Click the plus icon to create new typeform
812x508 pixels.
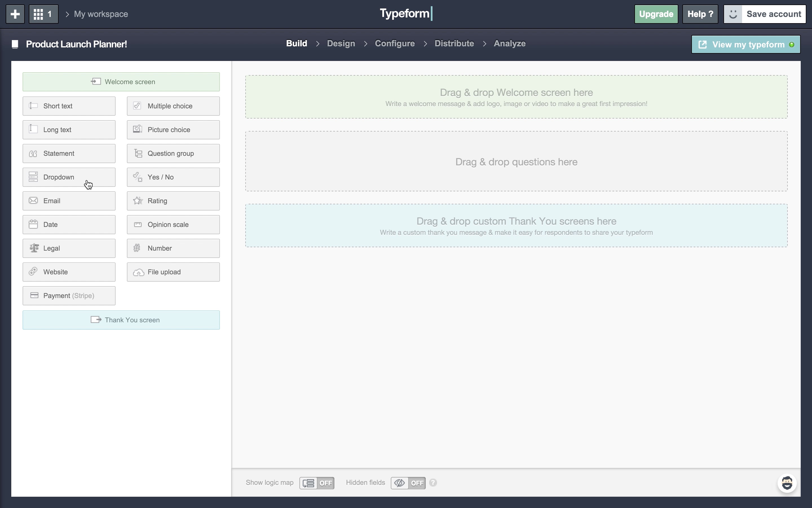click(15, 14)
